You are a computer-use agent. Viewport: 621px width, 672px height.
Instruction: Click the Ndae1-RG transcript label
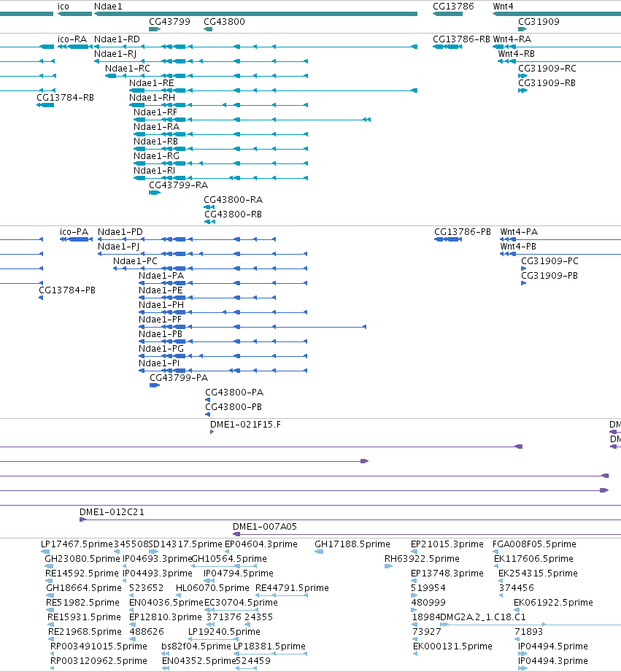coord(156,155)
